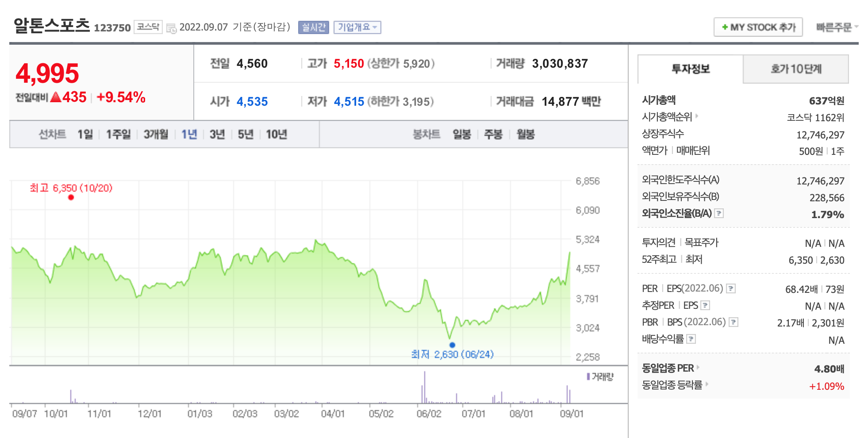Select the 5년 line chart period

click(246, 134)
